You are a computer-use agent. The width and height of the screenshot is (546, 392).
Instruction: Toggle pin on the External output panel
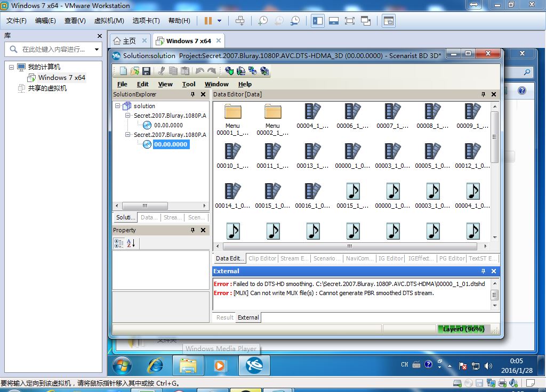tap(483, 271)
